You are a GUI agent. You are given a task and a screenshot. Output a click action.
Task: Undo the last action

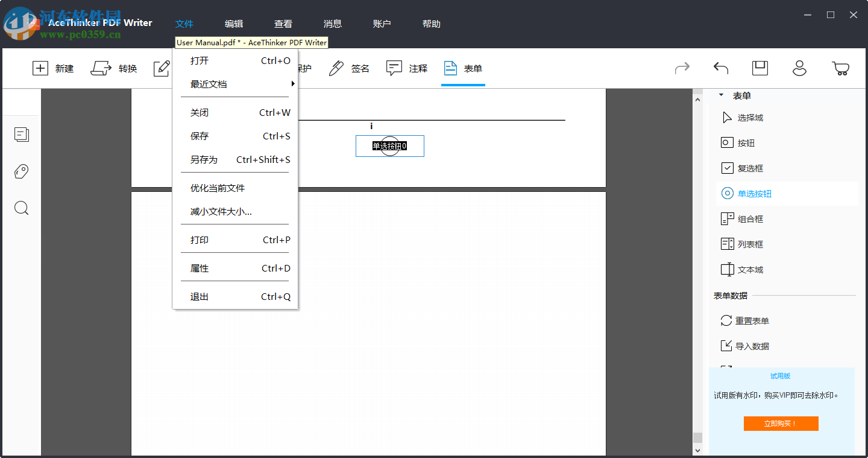tap(720, 68)
